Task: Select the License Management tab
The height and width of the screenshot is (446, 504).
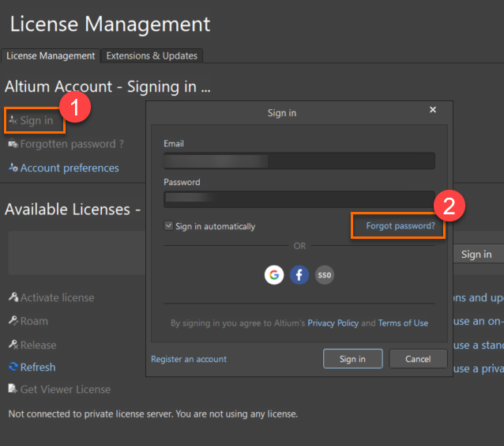Action: 51,55
